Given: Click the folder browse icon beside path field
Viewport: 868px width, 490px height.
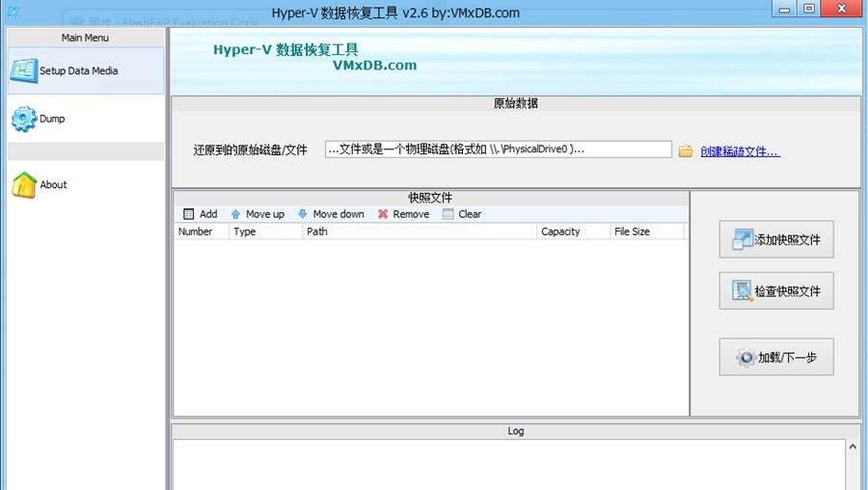Looking at the screenshot, I should pos(686,150).
